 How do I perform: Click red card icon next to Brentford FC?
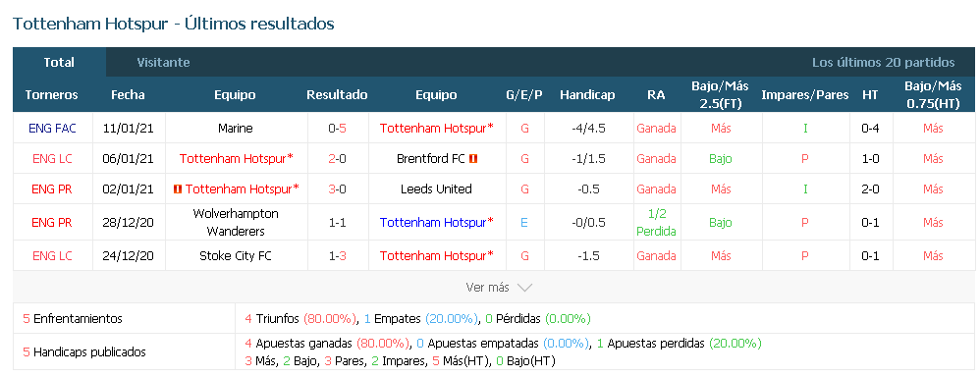473,159
